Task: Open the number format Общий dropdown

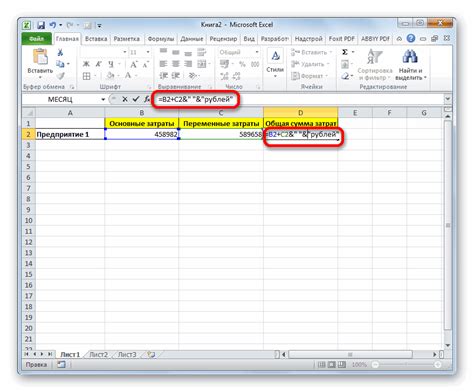Action: tap(257, 52)
